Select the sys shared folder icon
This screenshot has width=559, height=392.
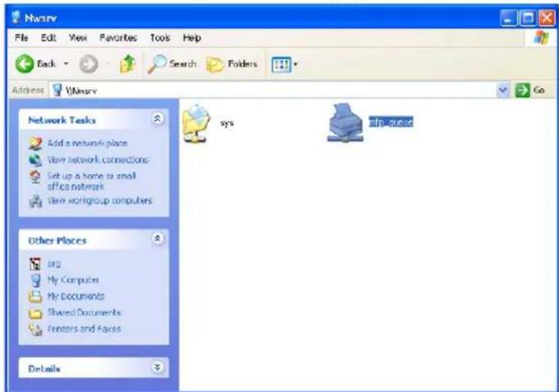(196, 123)
